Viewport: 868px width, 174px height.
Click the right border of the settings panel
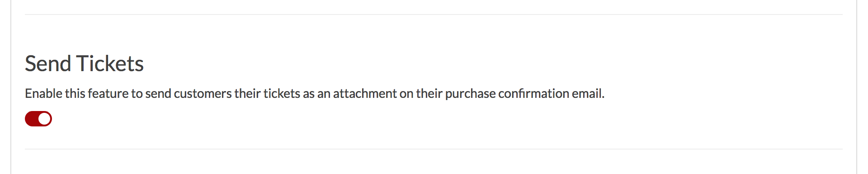(x=856, y=87)
